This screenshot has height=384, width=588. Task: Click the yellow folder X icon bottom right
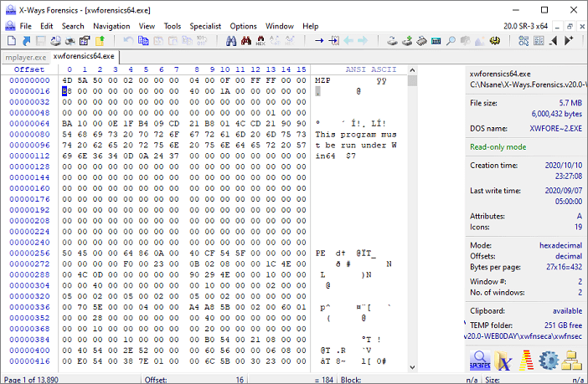(504, 361)
